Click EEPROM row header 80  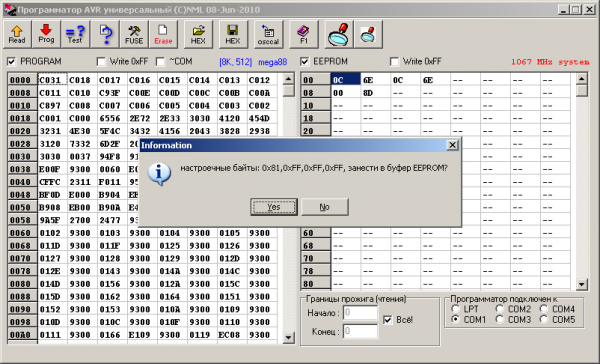click(316, 284)
